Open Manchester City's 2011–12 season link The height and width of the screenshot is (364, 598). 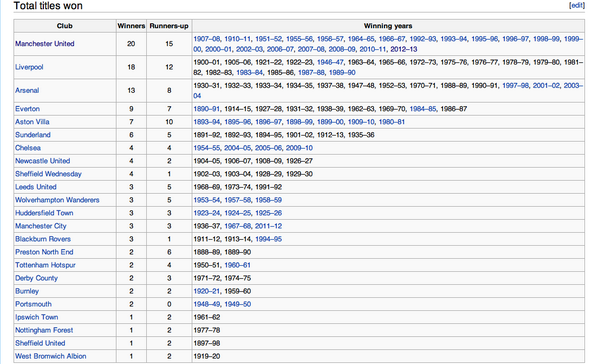point(268,226)
